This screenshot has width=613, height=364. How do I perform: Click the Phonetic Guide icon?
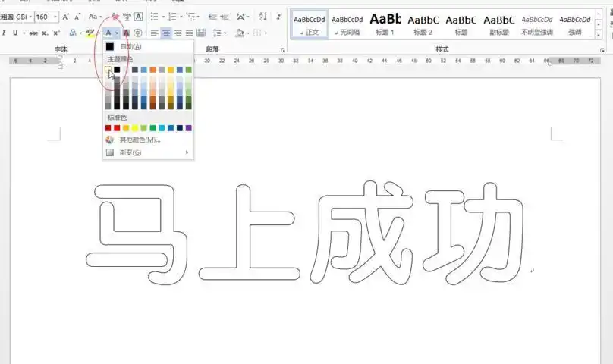(127, 17)
